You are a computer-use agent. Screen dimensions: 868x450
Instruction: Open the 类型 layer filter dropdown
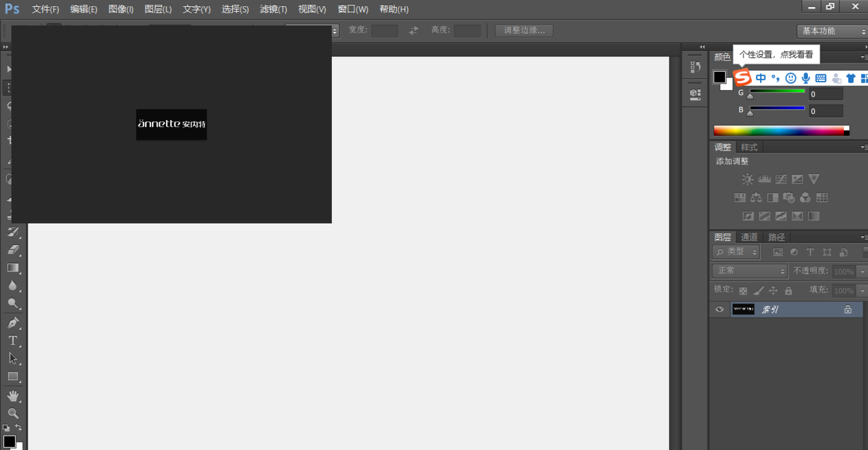(736, 252)
